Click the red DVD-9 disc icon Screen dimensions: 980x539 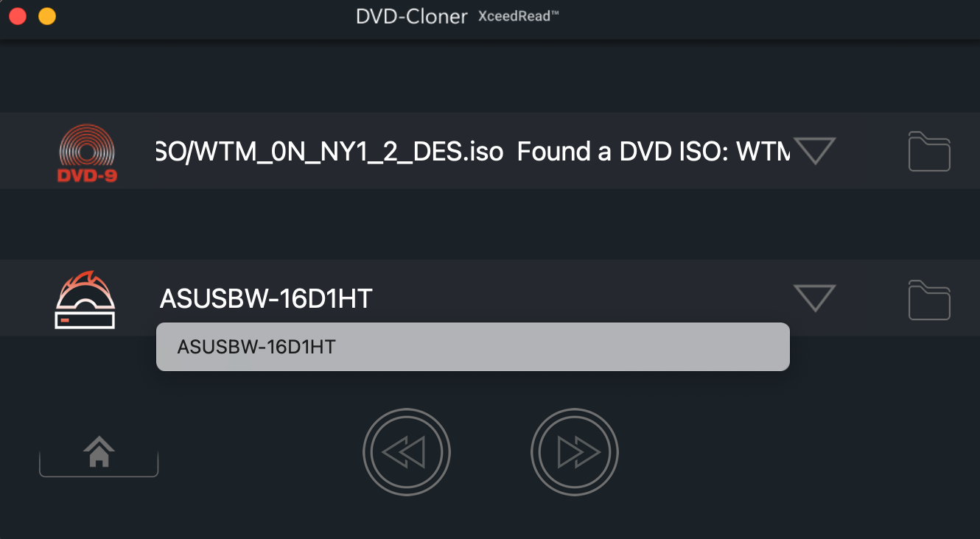(x=87, y=152)
